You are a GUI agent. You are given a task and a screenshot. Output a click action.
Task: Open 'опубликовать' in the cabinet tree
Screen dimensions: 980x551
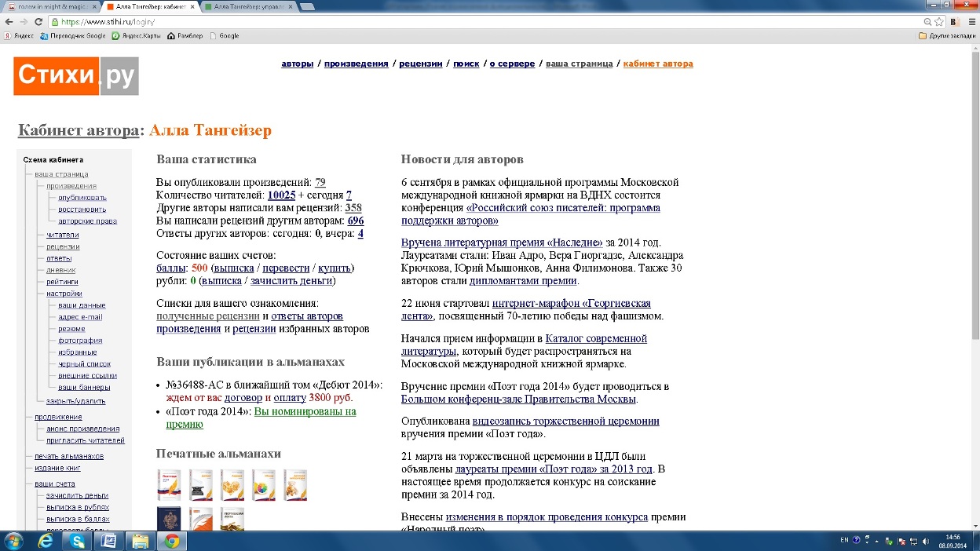pos(82,198)
